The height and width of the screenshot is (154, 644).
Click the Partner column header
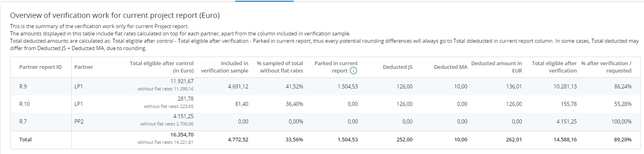pos(84,67)
